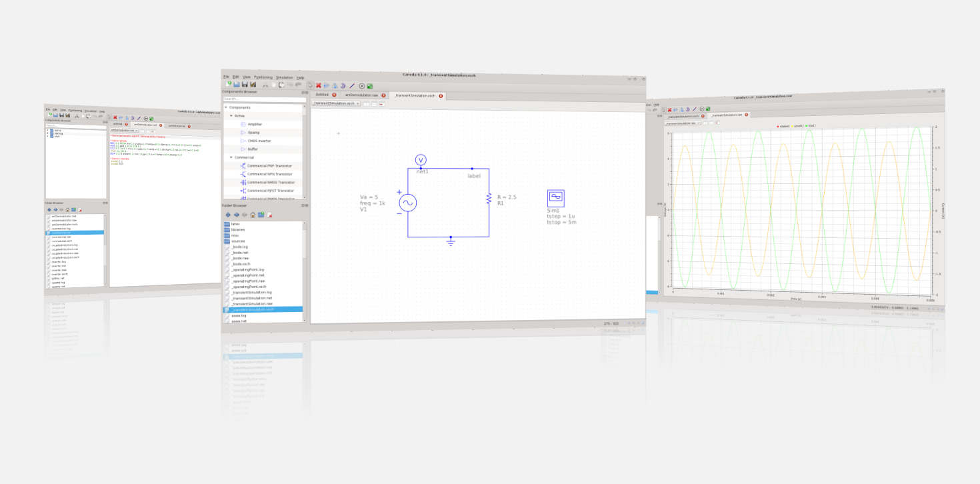Open the sources folder in Folder Browser
This screenshot has height=484, width=980.
pyautogui.click(x=238, y=241)
